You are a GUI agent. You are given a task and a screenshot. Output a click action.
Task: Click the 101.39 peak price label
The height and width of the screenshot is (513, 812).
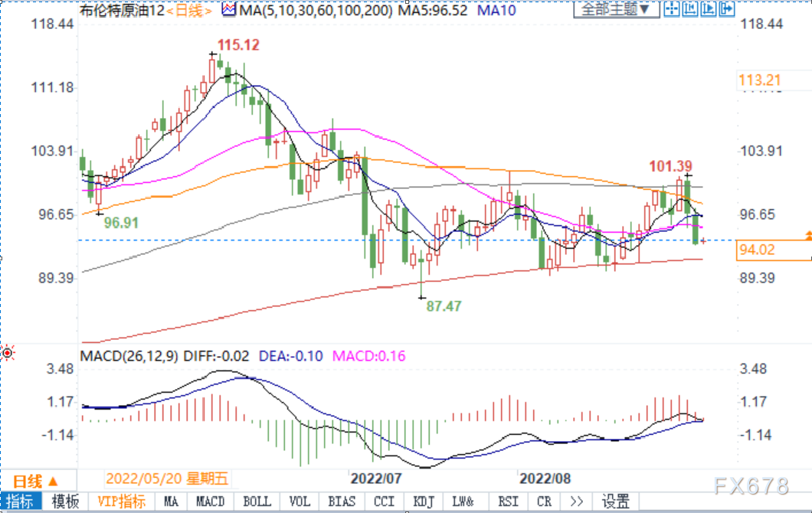coord(670,166)
